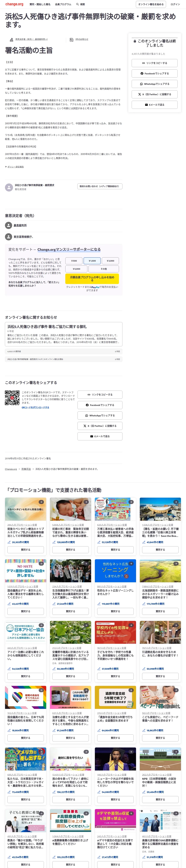Open 検索 in the header
Viewport: 186px width, 868px height.
81,4
